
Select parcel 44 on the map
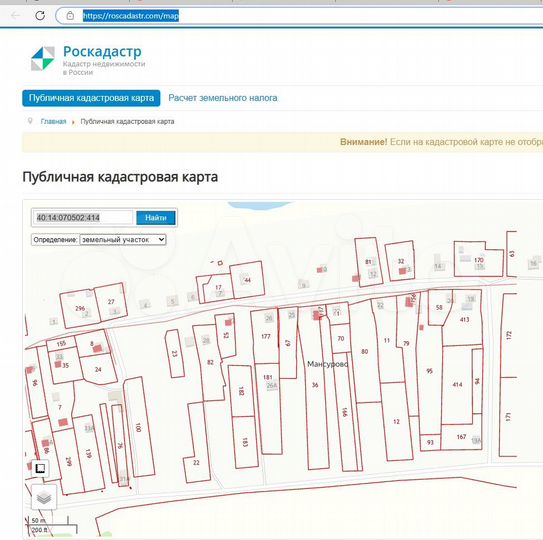click(247, 280)
